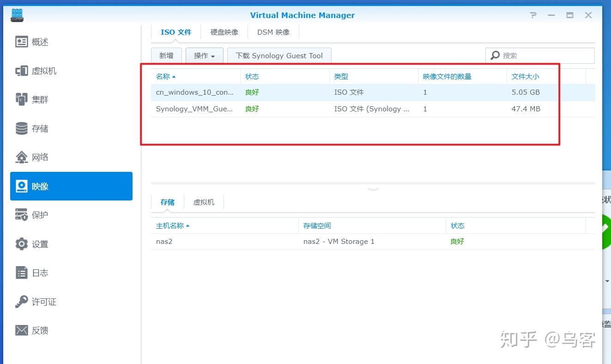The height and width of the screenshot is (364, 611).
Task: Select the cn_windows_10 ISO row
Action: [x=373, y=92]
